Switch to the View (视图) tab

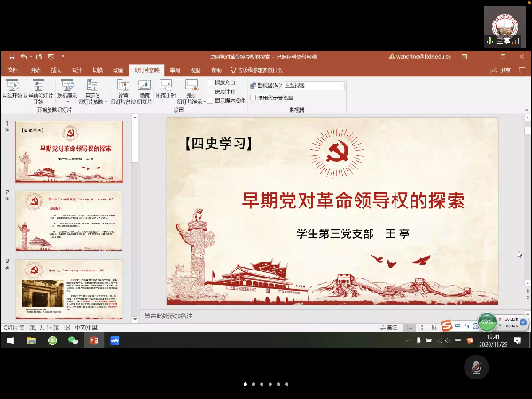point(195,70)
